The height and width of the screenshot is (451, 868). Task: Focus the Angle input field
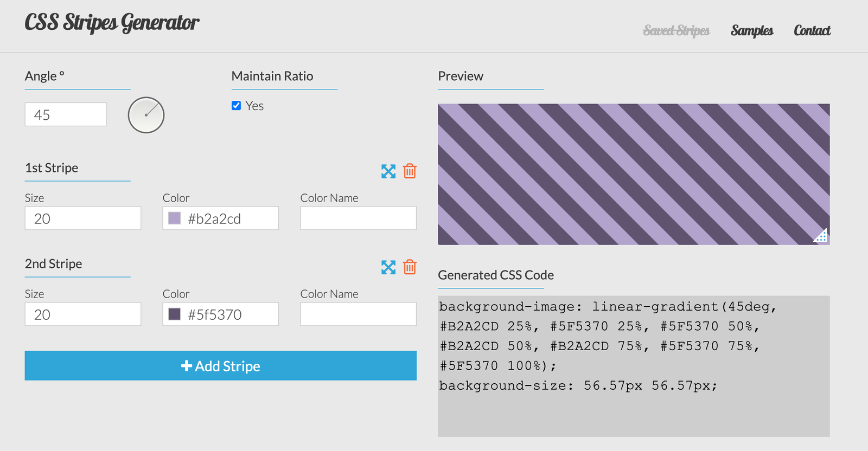click(66, 115)
